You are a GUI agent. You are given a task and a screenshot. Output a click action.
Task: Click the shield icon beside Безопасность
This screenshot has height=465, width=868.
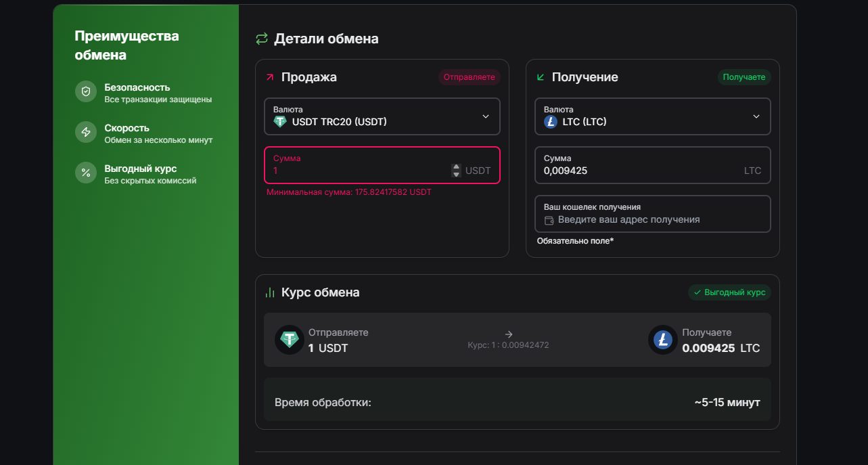(86, 91)
